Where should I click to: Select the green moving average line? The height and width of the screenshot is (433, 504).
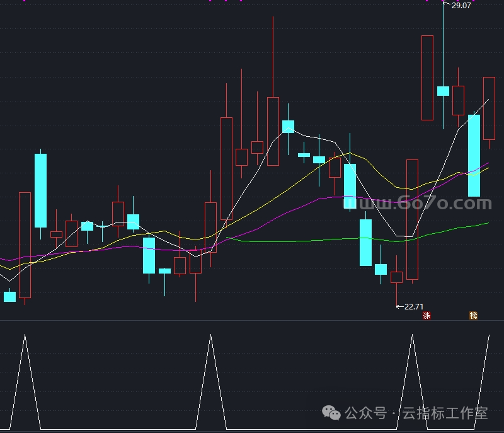click(357, 238)
